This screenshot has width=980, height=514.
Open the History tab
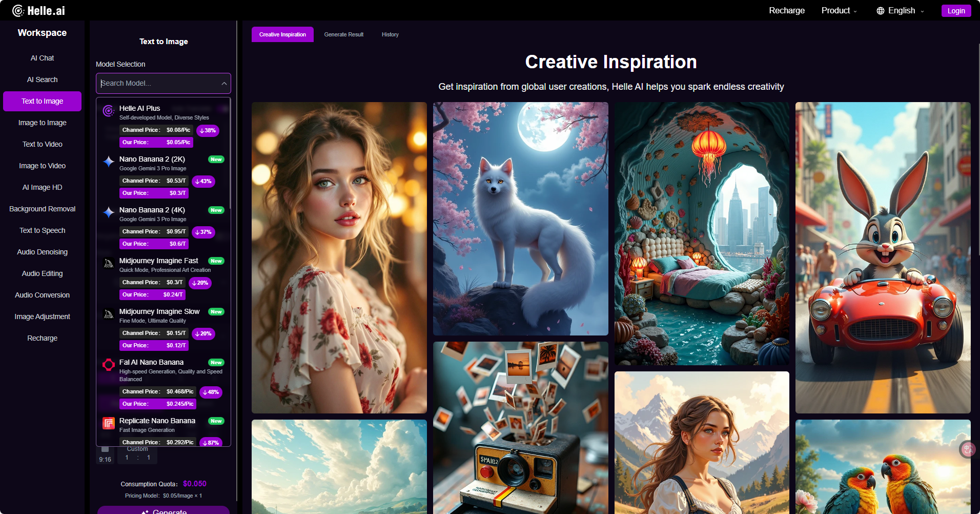pyautogui.click(x=390, y=34)
